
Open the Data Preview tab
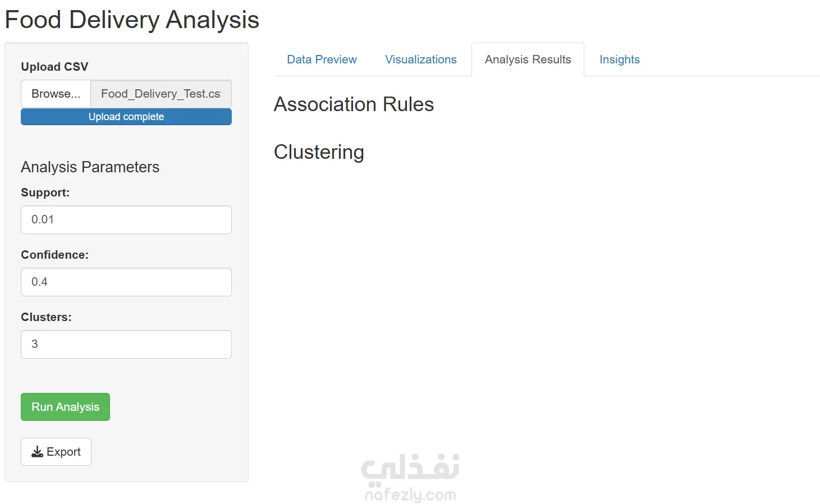click(322, 59)
